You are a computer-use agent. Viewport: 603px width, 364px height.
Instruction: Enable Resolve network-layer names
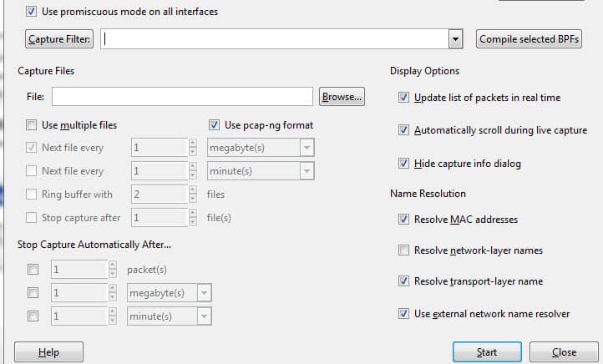tap(403, 250)
